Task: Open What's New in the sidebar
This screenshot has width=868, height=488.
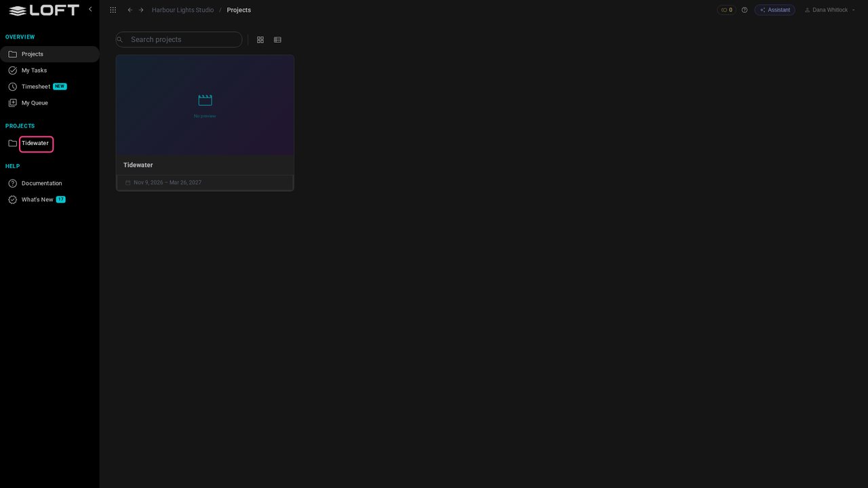Action: tap(50, 200)
